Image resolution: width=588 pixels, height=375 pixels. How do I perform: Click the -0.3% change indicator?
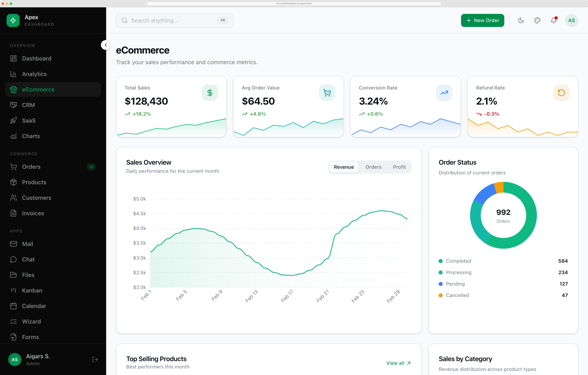tap(488, 114)
